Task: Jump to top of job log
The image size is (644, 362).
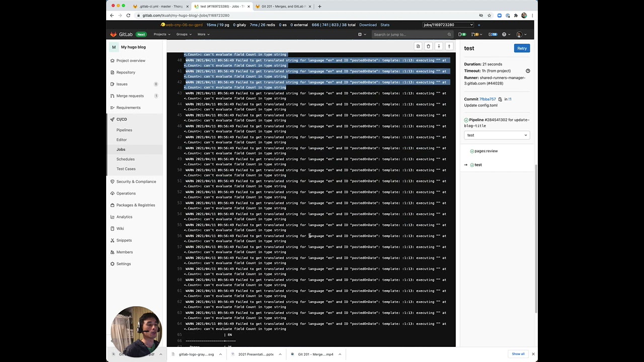Action: point(439,46)
